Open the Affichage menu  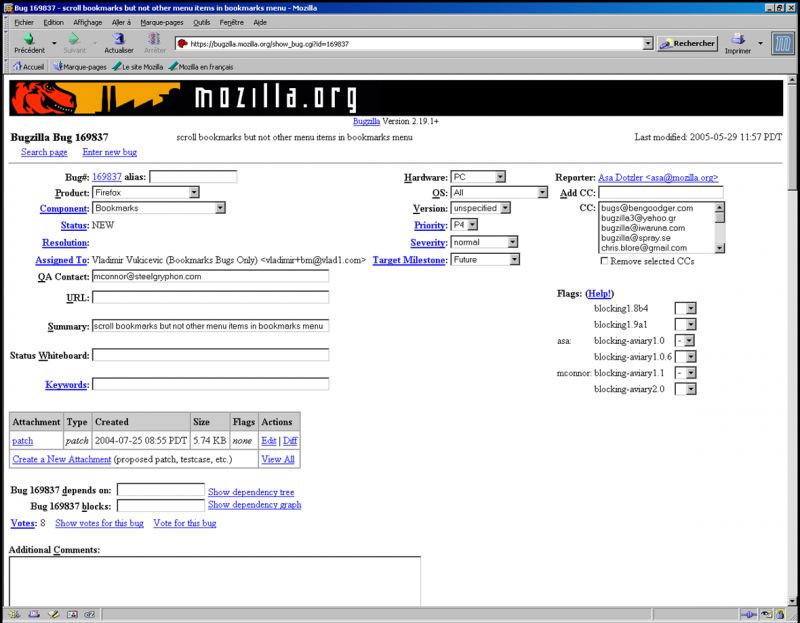pos(87,21)
